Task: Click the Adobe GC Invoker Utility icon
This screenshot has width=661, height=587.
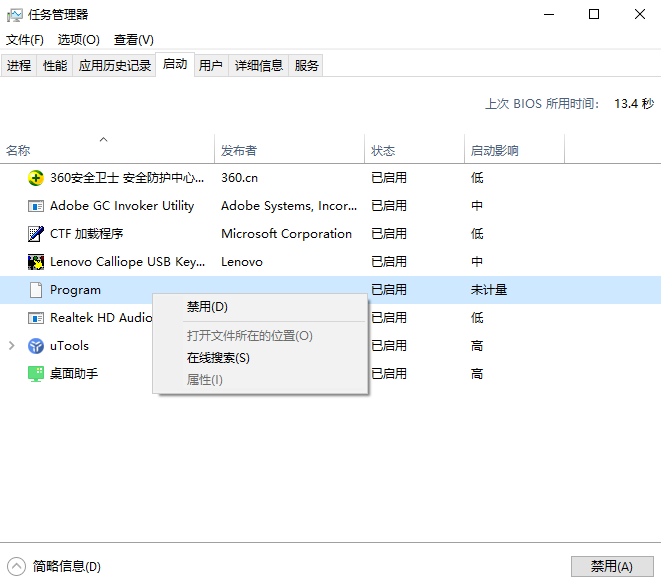Action: (x=36, y=206)
